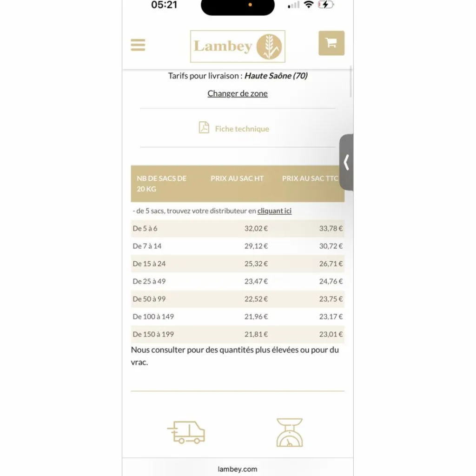Click the Changer de zone link
Image resolution: width=476 pixels, height=476 pixels.
point(238,93)
